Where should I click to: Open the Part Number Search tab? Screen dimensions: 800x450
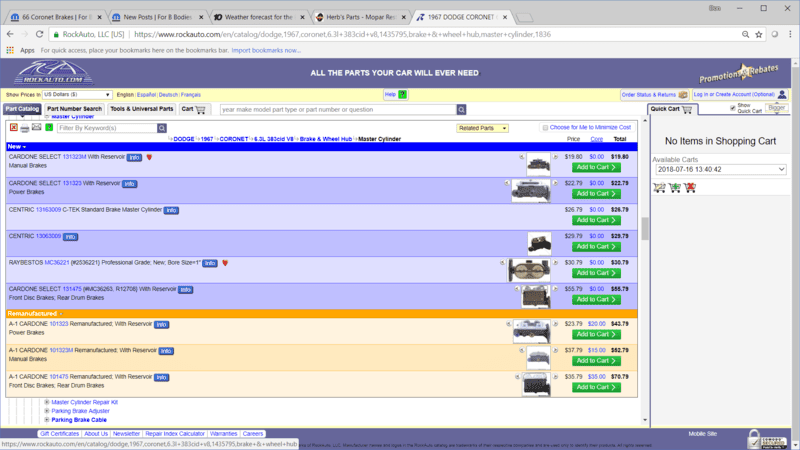74,109
